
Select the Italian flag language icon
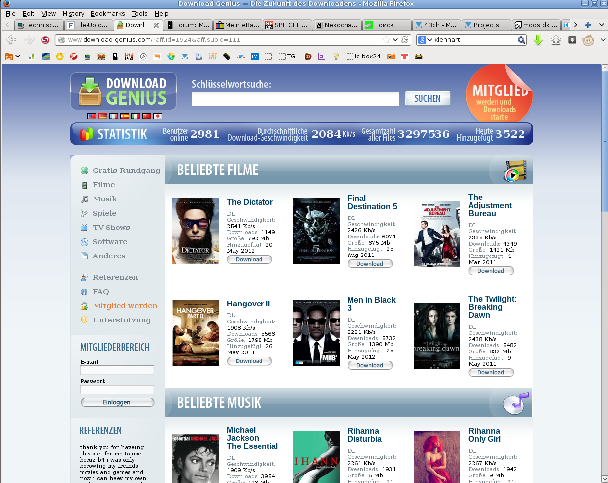click(x=135, y=116)
